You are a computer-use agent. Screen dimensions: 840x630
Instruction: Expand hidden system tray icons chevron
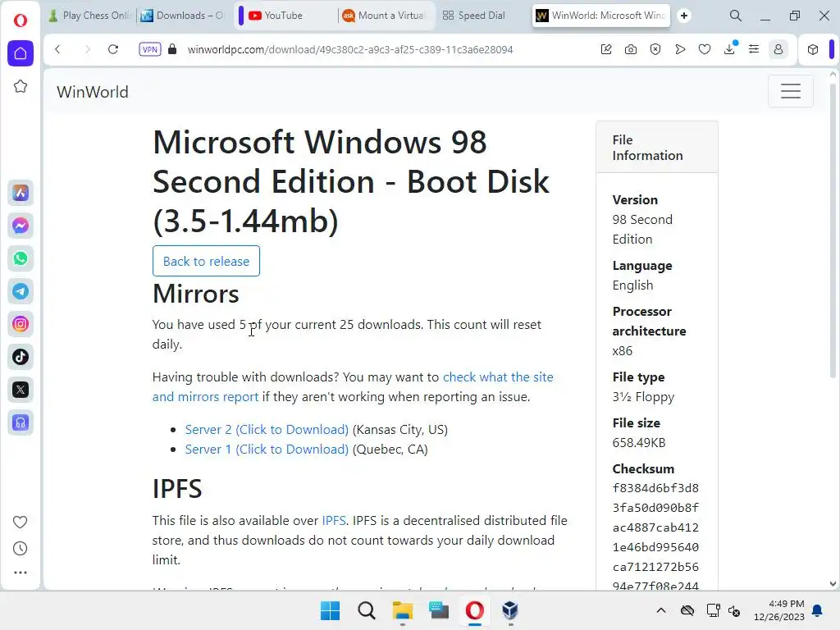point(661,610)
